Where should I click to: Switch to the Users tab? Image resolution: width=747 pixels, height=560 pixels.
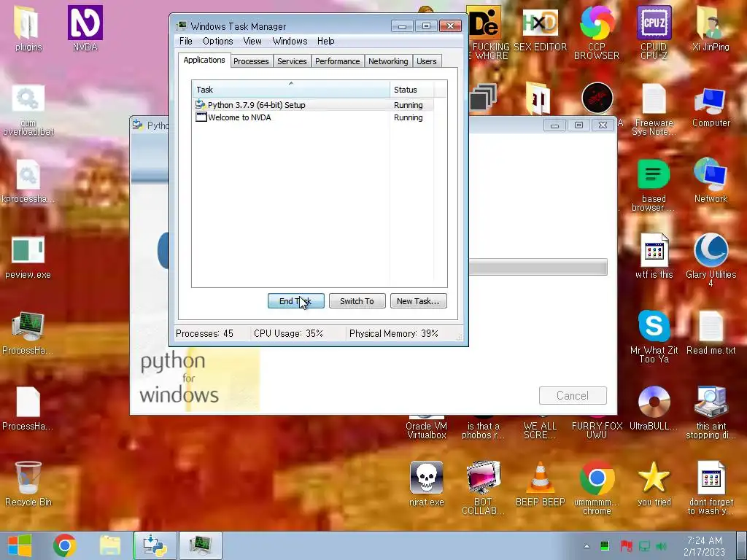[426, 61]
